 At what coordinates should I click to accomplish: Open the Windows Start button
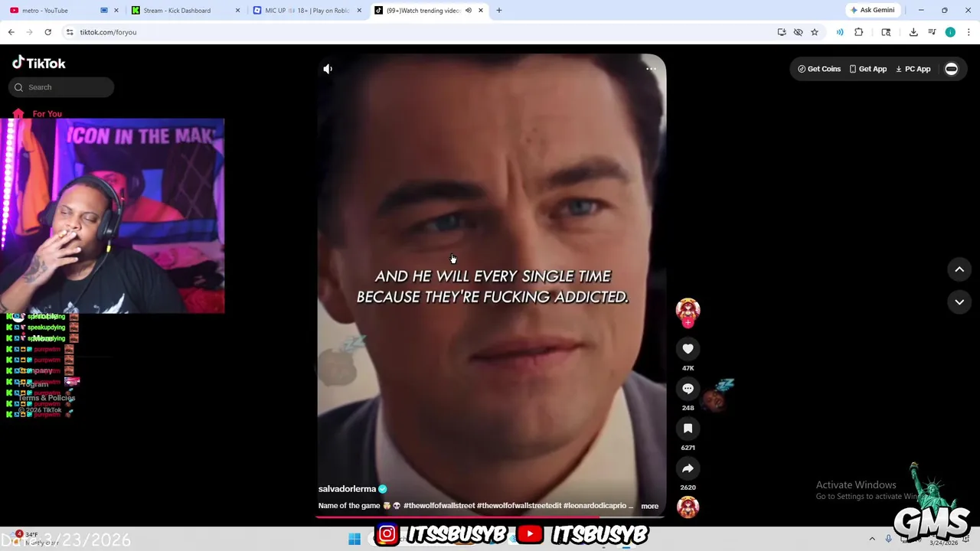(x=354, y=540)
